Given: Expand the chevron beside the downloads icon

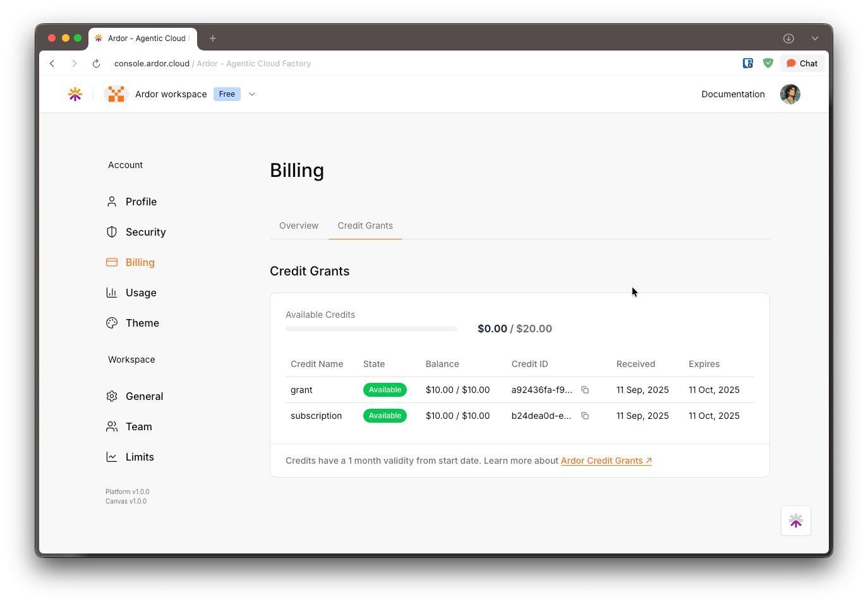Looking at the screenshot, I should click(815, 38).
